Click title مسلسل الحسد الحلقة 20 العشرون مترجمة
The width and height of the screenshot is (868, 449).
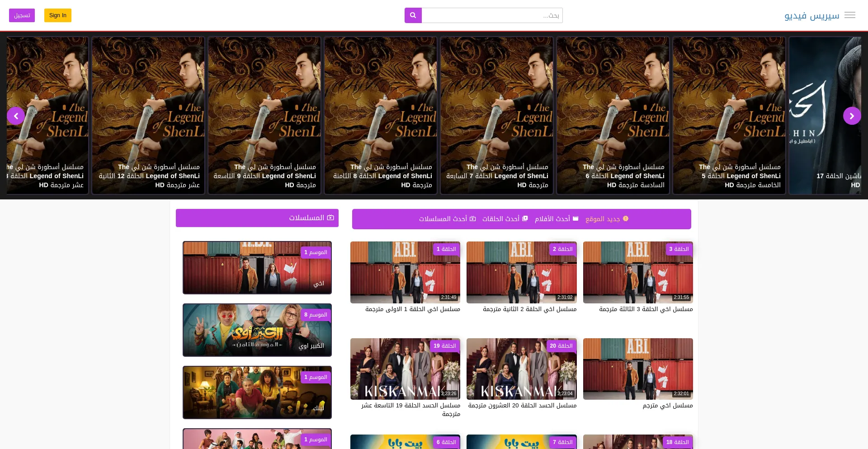click(522, 406)
